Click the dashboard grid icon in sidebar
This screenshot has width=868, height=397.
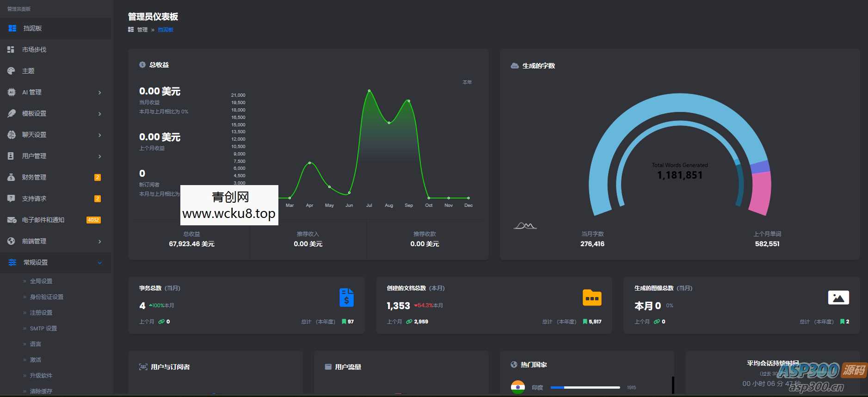click(x=12, y=28)
